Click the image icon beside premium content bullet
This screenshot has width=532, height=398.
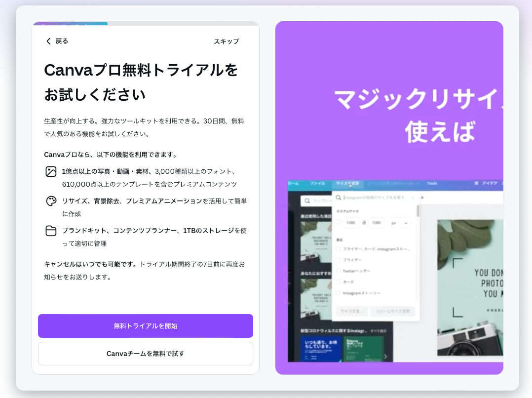coord(51,171)
